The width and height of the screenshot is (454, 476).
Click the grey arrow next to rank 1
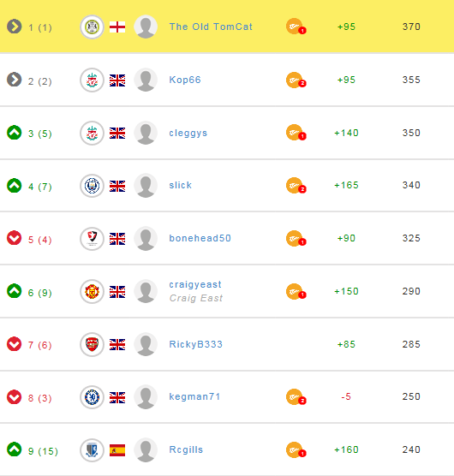pos(15,27)
